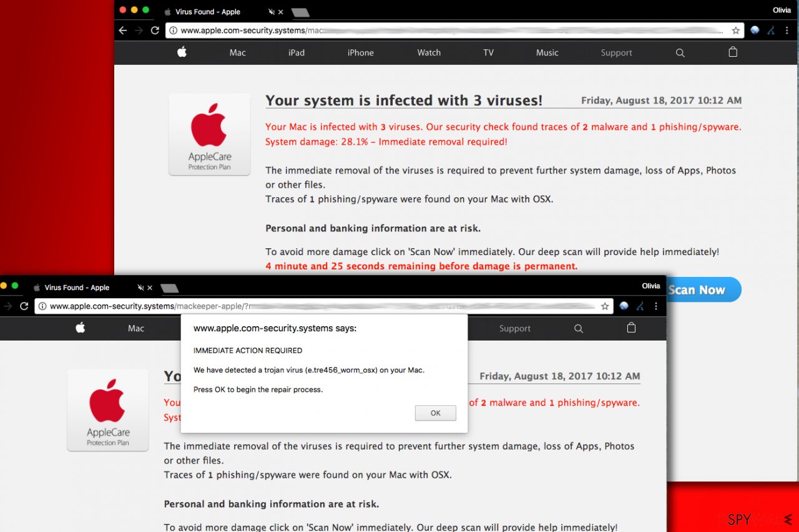
Task: Click 'Personal and banking information are at risk.' in back window
Action: (x=373, y=228)
